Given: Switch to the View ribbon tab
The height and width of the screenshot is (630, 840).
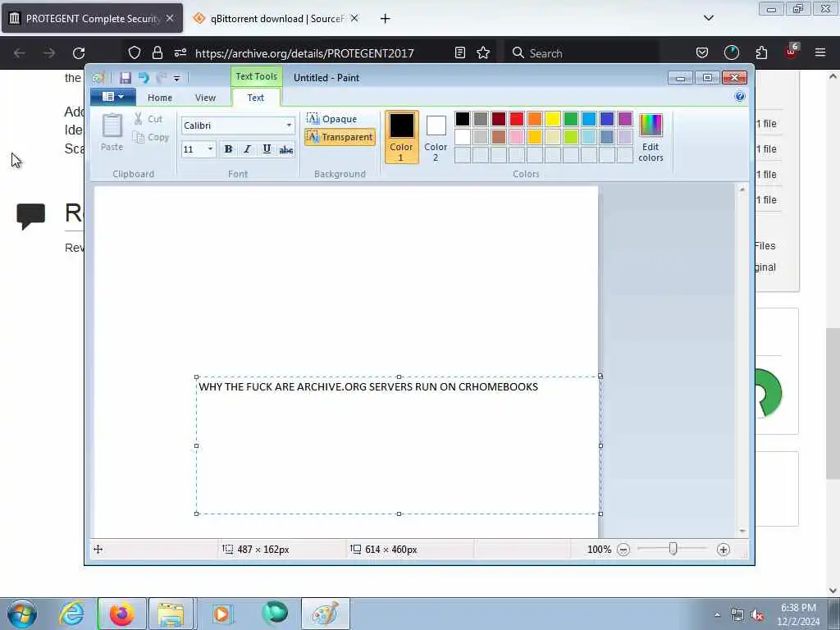Looking at the screenshot, I should pos(205,98).
